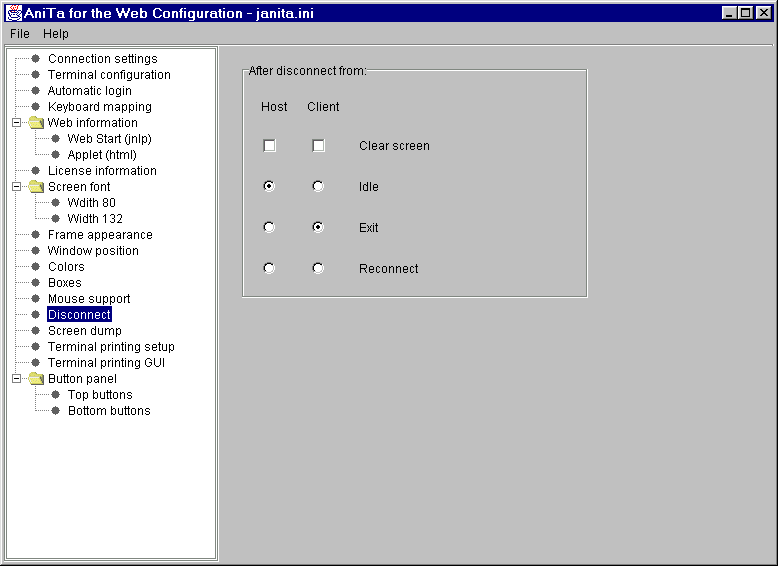Minimize the AniTa configuration window
Screen dimensions: 778x566
coord(729,13)
